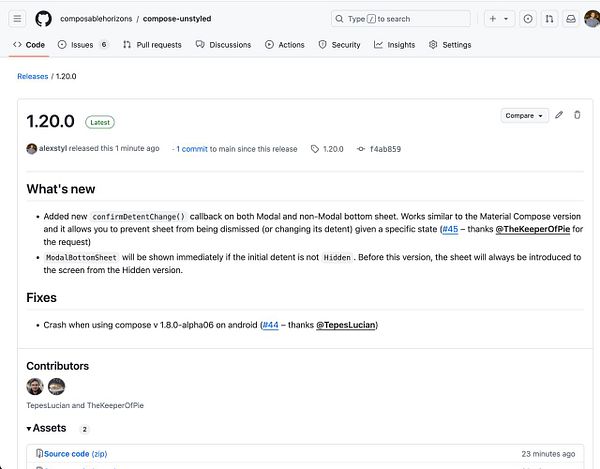Screen dimensions: 600x469
Task: Open the Pull requests tab
Action: coord(152,45)
